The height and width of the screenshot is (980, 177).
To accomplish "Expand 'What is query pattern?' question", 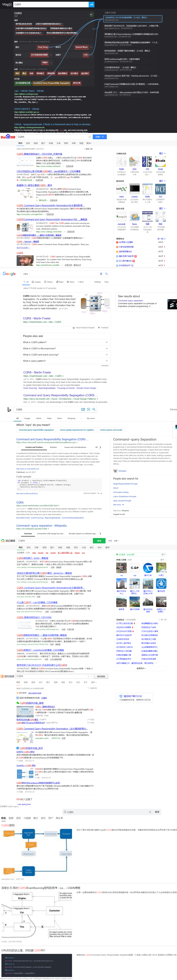I will pyautogui.click(x=65, y=361).
